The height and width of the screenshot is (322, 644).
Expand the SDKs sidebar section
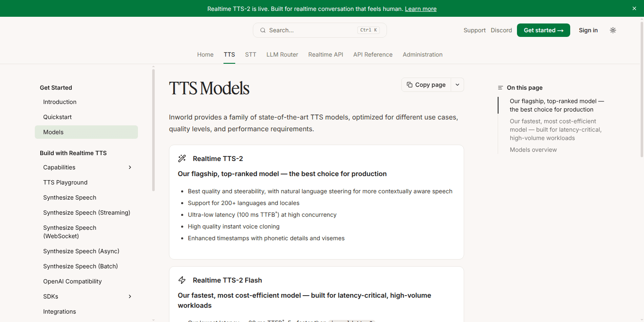coord(130,296)
